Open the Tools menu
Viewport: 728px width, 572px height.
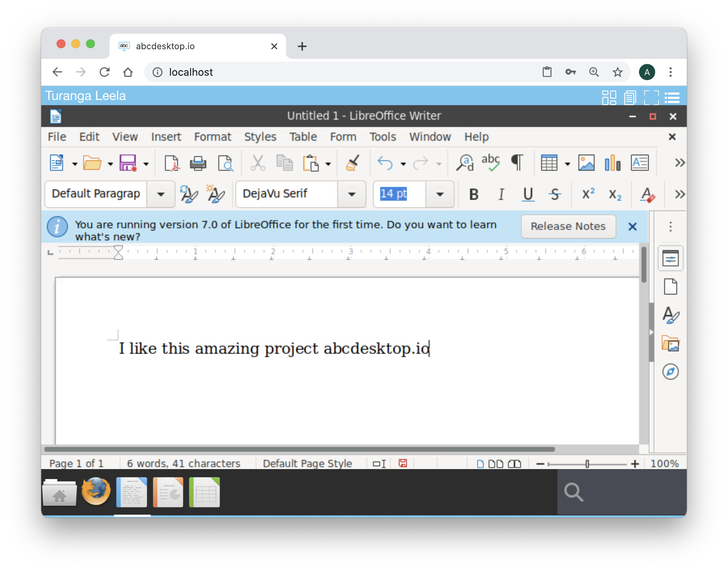[383, 137]
